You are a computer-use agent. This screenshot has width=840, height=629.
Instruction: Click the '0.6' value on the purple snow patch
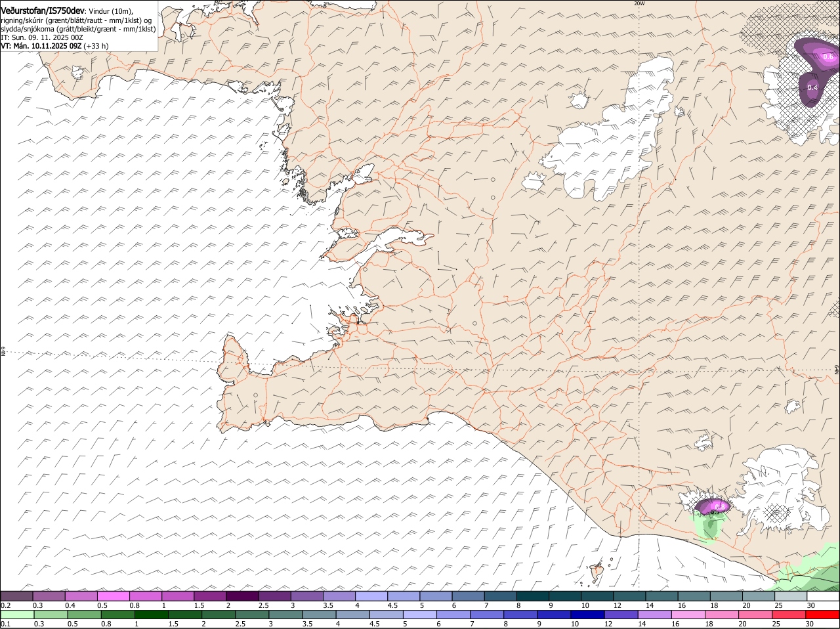[828, 57]
